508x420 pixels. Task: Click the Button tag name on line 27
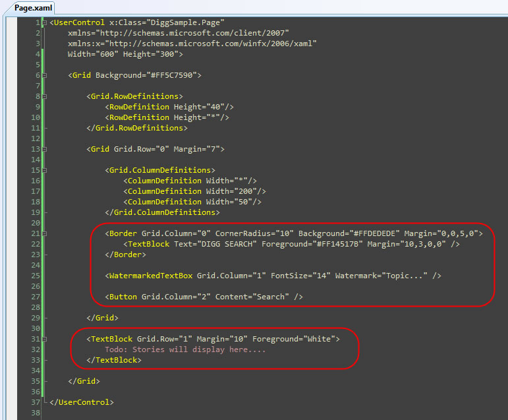123,297
